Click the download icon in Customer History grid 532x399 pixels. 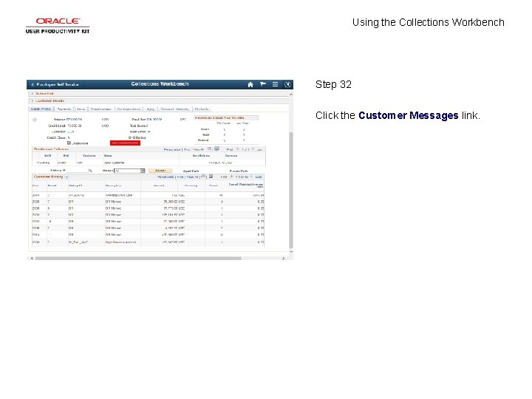[x=211, y=177]
